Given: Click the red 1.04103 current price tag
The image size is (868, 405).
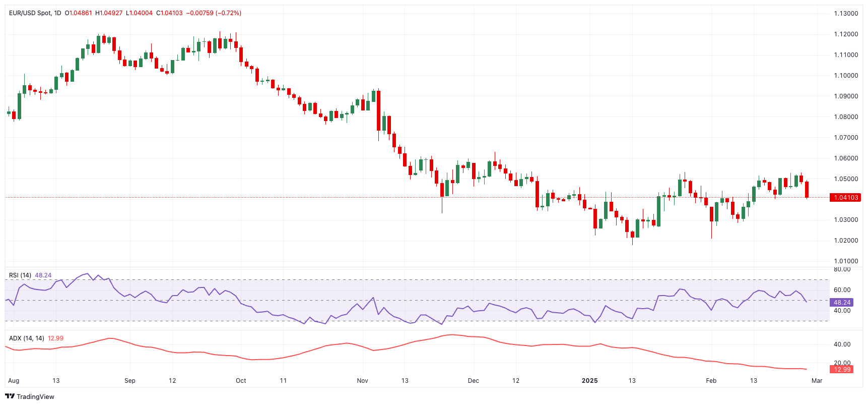Looking at the screenshot, I should (845, 198).
